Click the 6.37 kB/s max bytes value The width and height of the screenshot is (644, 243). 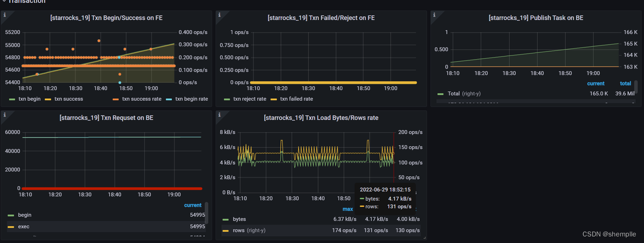345,219
